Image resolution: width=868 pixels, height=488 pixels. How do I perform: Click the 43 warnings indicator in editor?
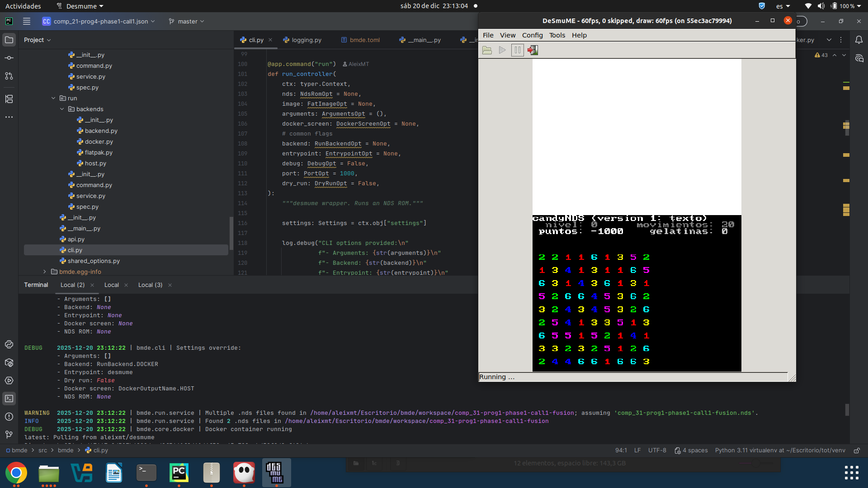pyautogui.click(x=821, y=55)
